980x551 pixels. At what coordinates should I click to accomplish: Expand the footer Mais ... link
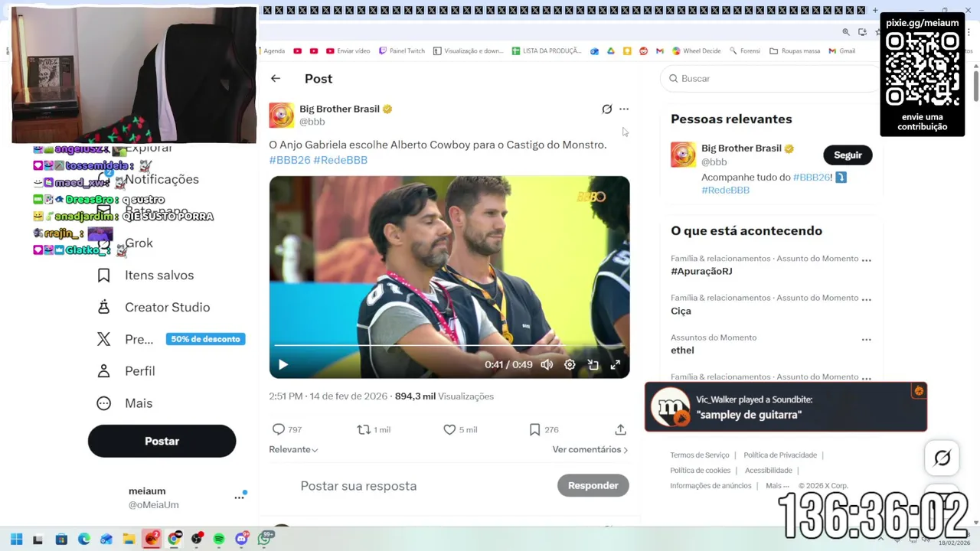tap(777, 486)
